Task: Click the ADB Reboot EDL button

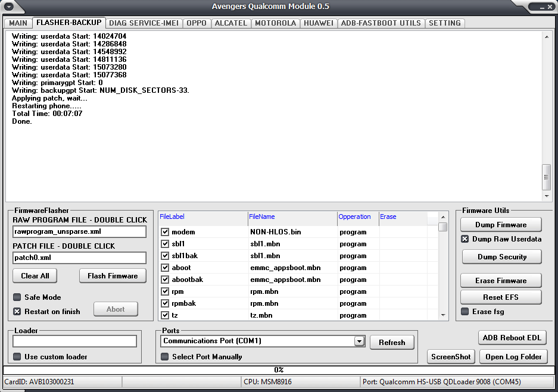Action: click(512, 338)
